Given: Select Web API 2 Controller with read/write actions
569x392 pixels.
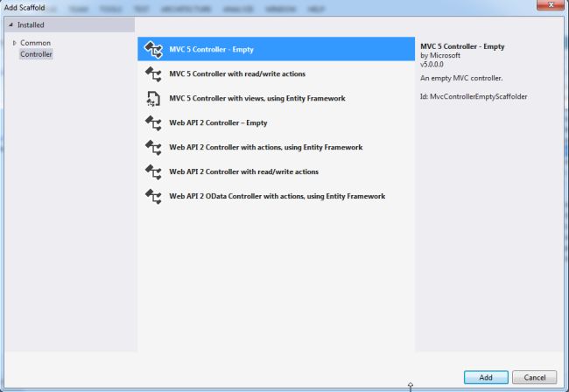Looking at the screenshot, I should [x=244, y=171].
